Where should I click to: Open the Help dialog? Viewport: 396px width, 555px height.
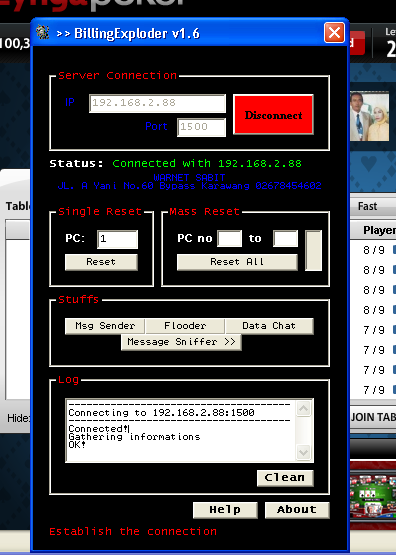pos(225,510)
